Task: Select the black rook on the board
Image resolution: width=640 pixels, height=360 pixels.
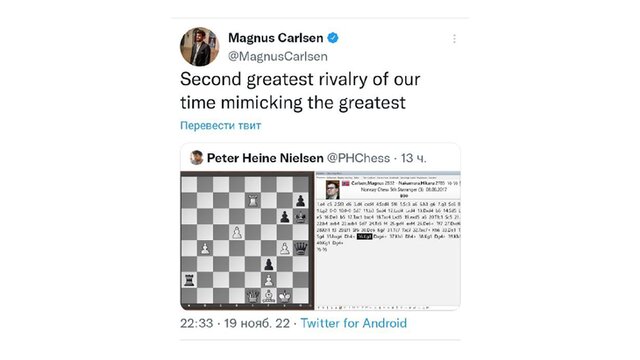Action: tap(189, 280)
